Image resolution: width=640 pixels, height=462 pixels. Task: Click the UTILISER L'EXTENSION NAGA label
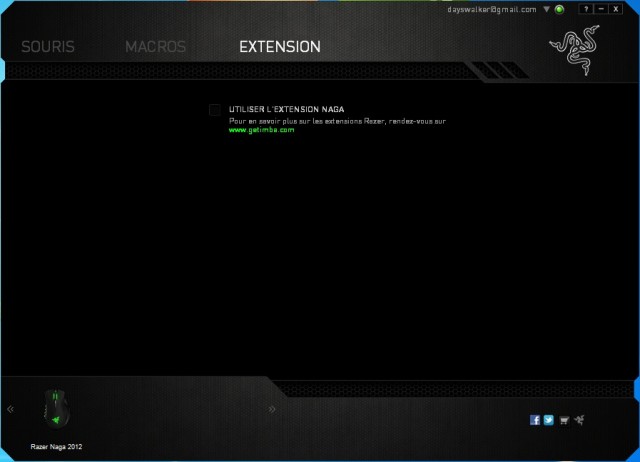click(287, 109)
